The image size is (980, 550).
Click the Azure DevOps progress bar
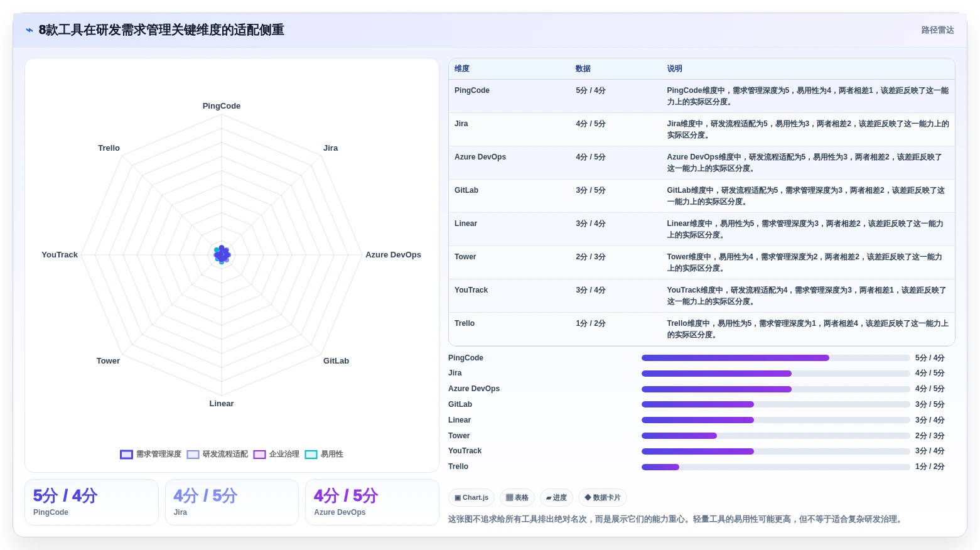(x=775, y=389)
